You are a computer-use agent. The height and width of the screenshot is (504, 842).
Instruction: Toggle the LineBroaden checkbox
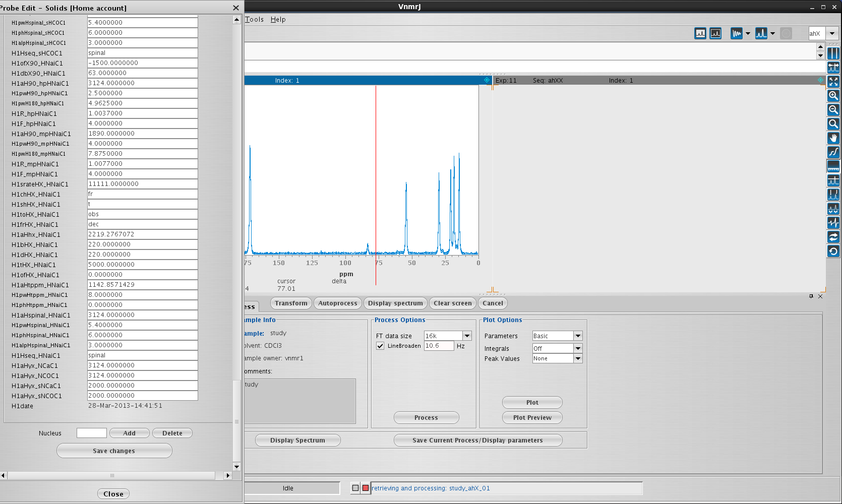380,346
